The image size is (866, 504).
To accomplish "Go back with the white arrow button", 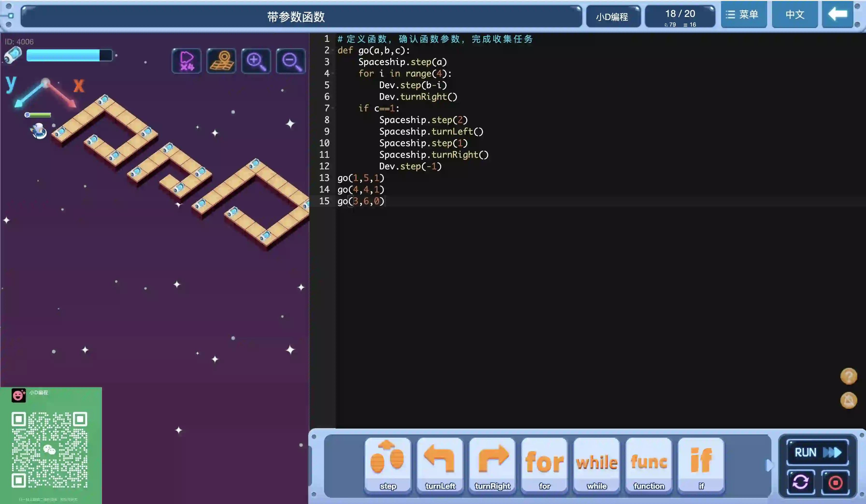I will click(837, 14).
